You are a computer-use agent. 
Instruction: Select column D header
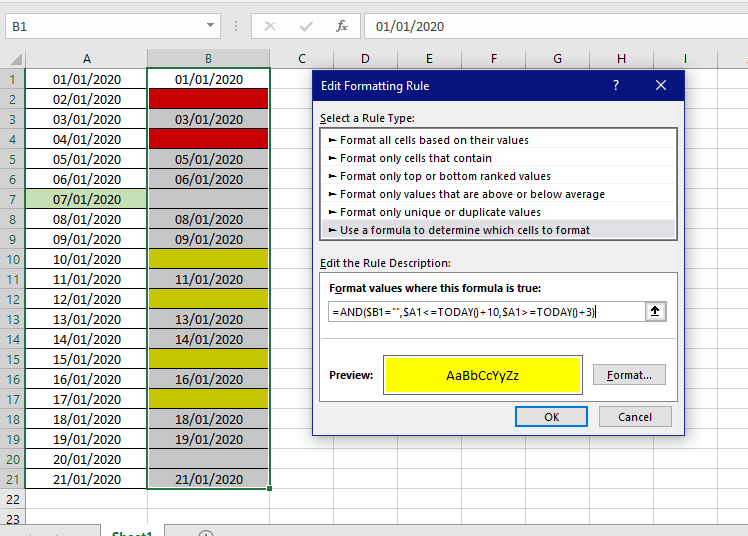coord(365,59)
